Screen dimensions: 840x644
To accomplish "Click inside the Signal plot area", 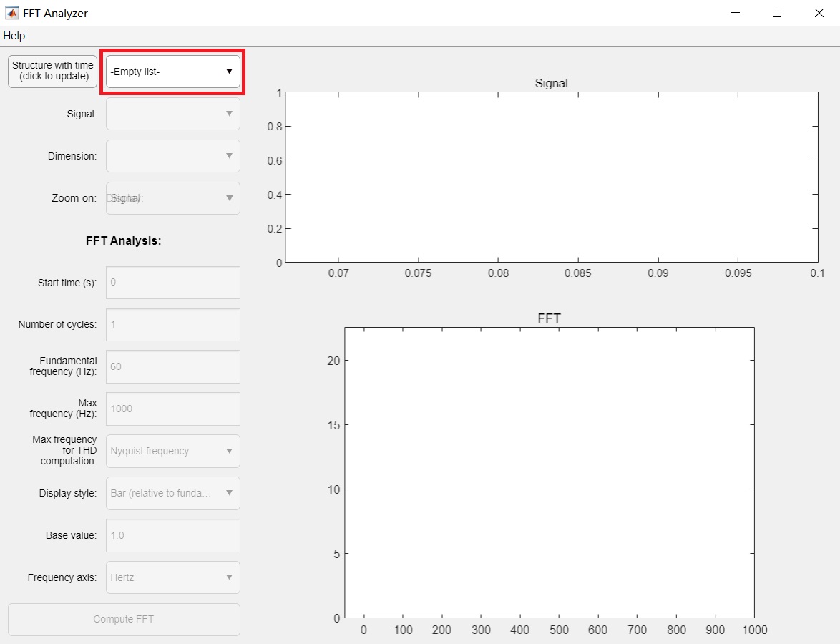I will (x=551, y=177).
